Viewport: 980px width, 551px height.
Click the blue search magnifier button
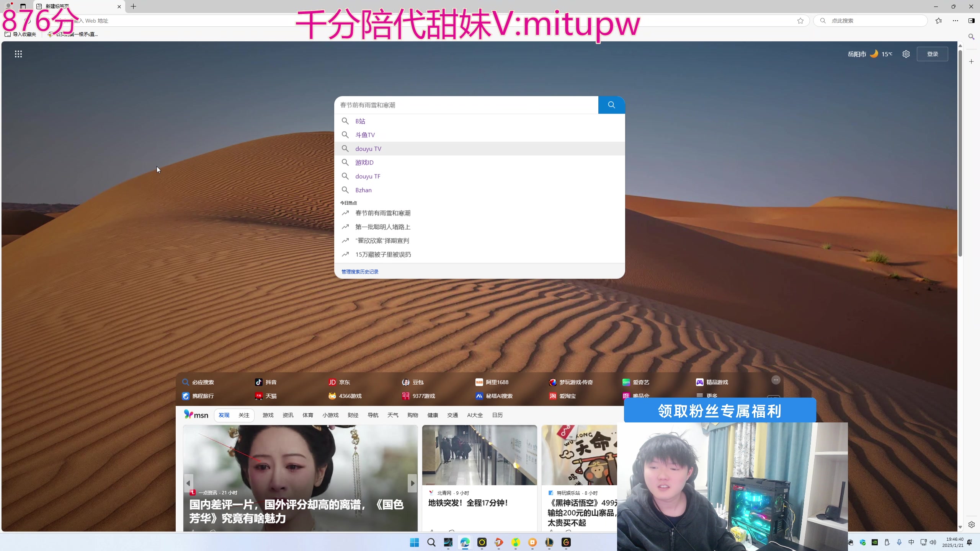tap(611, 105)
